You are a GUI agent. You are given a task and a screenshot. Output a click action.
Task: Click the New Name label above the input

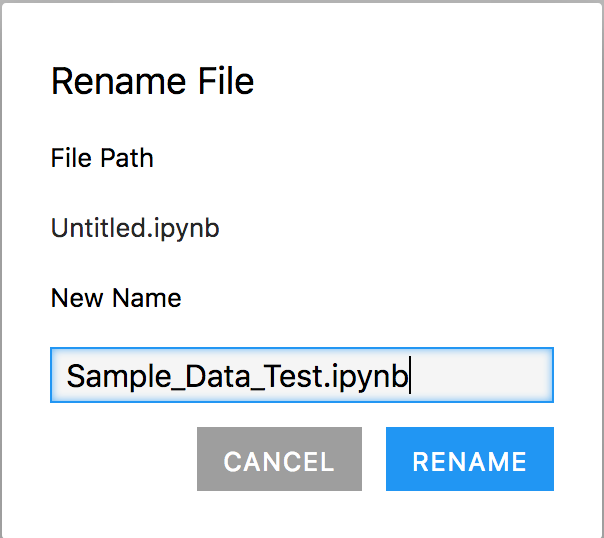coord(116,298)
